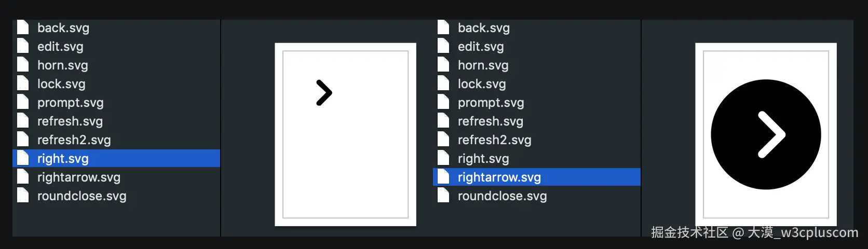Viewport: 868px width, 249px height.
Task: Select edit.svg in the right file list
Action: 481,47
